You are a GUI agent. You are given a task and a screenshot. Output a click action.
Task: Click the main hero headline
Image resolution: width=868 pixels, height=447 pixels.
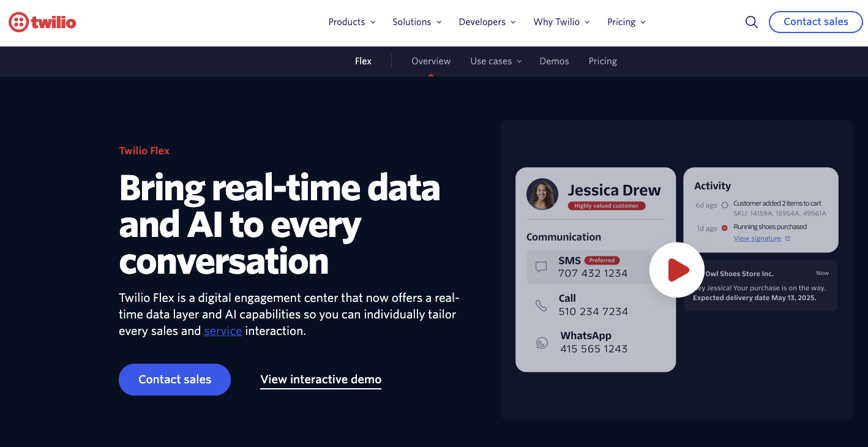point(280,225)
